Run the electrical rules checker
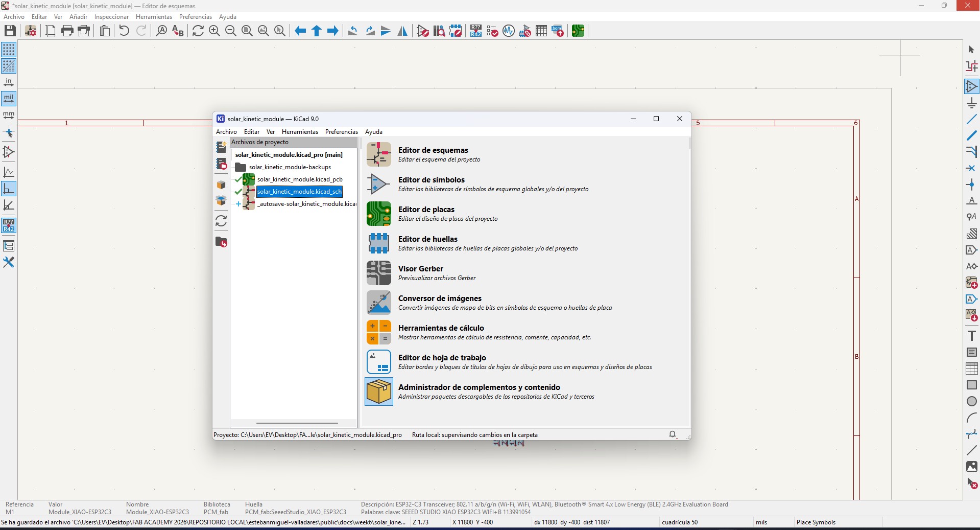Viewport: 980px width, 530px height. [492, 31]
